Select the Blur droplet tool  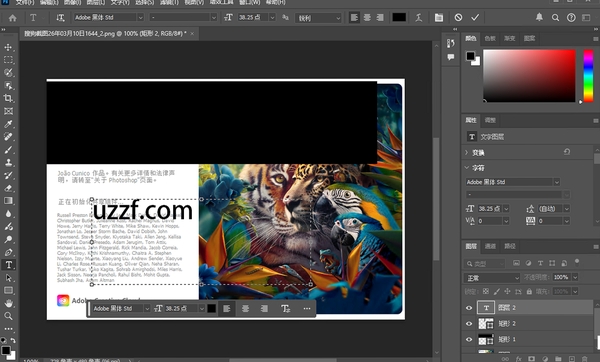8,214
